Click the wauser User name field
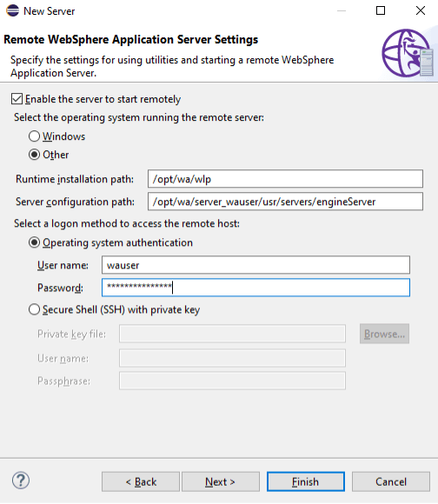Screen dimensions: 438x504 255,265
